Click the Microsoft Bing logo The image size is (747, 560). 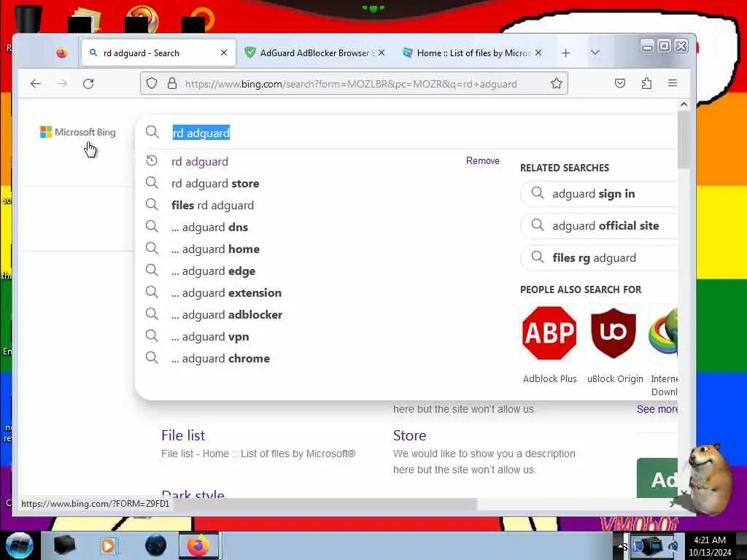pos(77,132)
